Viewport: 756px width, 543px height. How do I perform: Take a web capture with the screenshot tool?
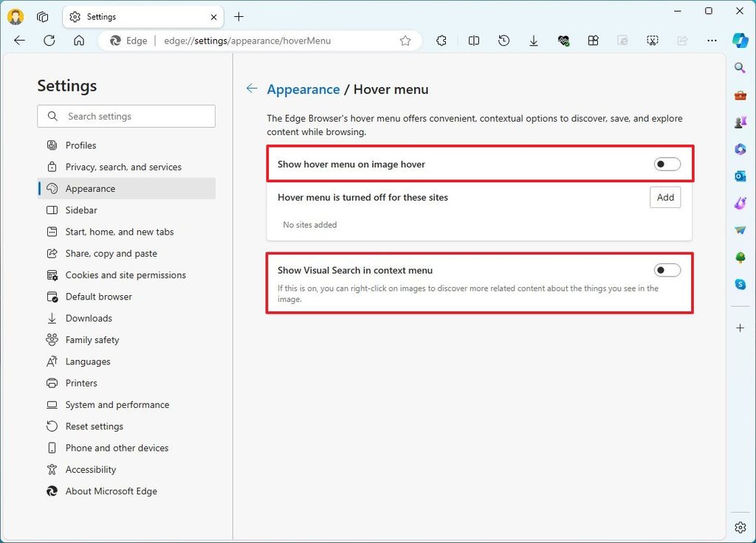[653, 41]
